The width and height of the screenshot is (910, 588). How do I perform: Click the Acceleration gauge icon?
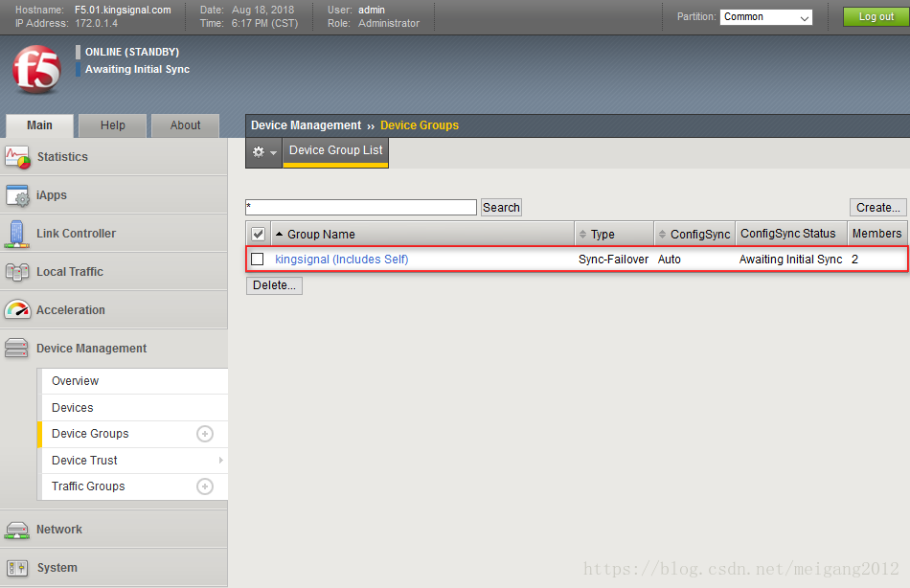pyautogui.click(x=17, y=310)
